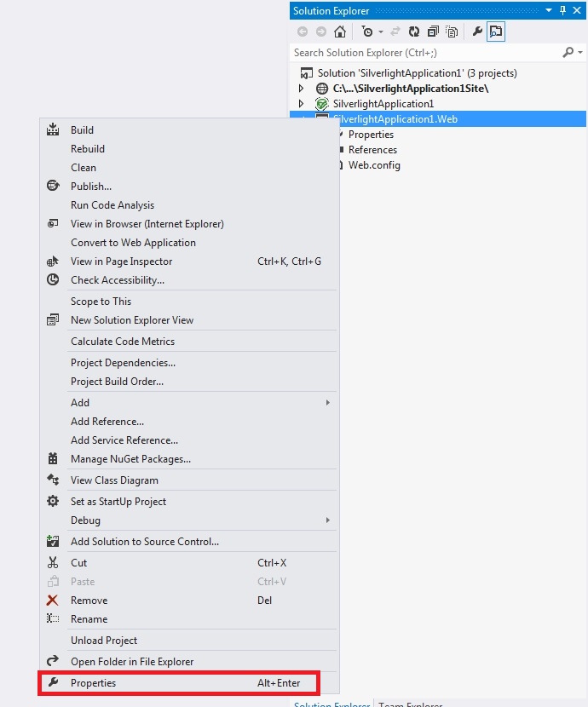This screenshot has height=707, width=588.
Task: Click the Pending Changes Filter clock icon
Action: (367, 32)
